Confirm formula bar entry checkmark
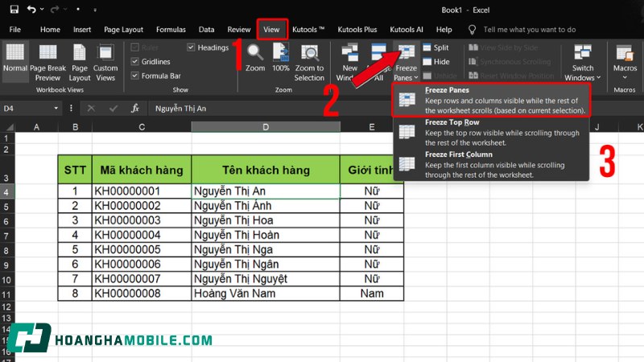This screenshot has width=644, height=362. (x=113, y=109)
